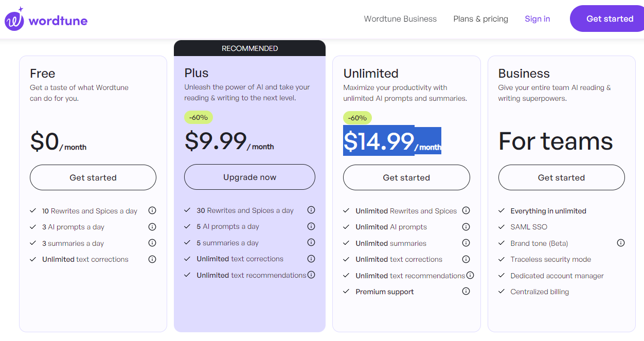View Premium support details icon
This screenshot has height=341, width=644.
click(x=466, y=291)
